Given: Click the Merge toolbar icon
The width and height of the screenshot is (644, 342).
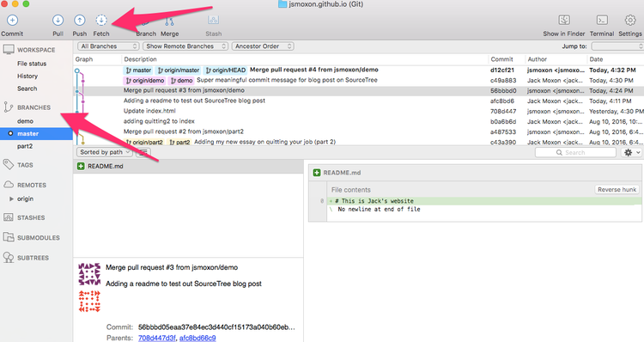Looking at the screenshot, I should [x=169, y=21].
